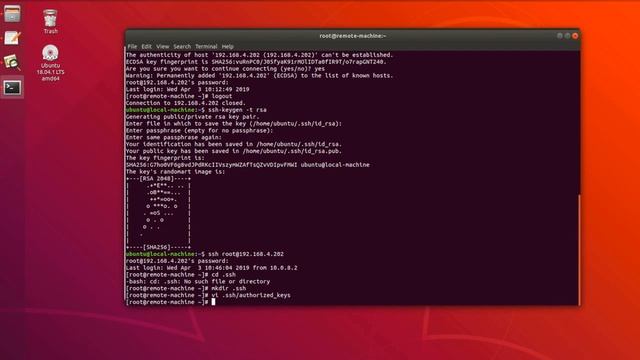The width and height of the screenshot is (640, 360).
Task: Click the 'logout' command line
Action: 179,96
